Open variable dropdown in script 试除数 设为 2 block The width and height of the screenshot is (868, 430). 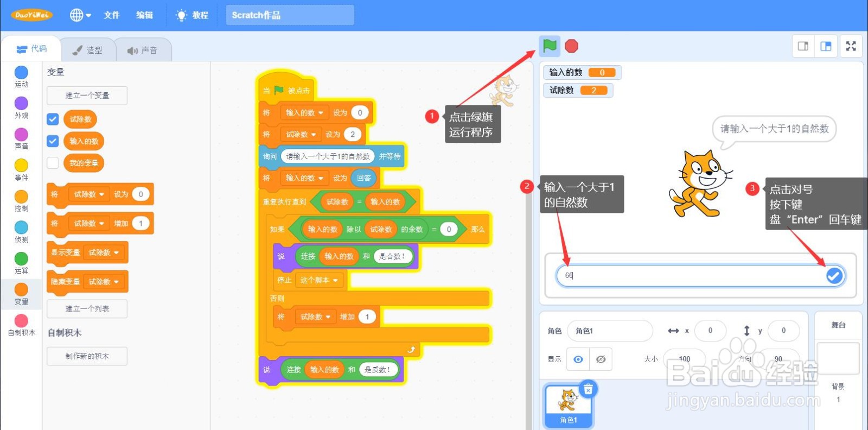pyautogui.click(x=301, y=134)
